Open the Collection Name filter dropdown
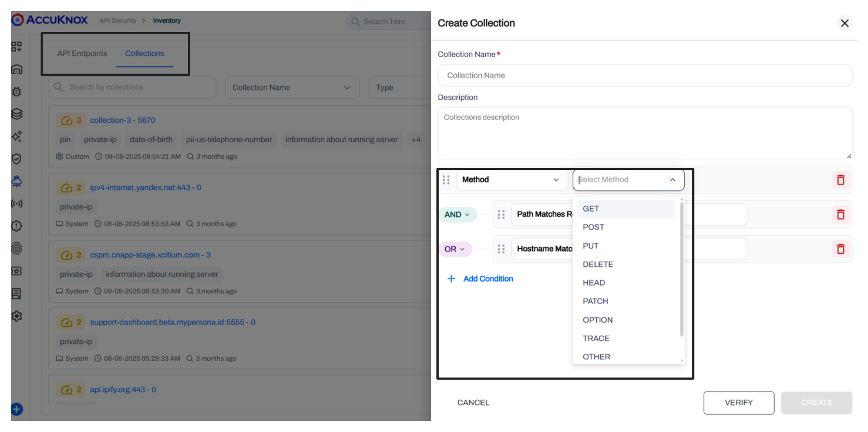The width and height of the screenshot is (868, 432). point(292,88)
